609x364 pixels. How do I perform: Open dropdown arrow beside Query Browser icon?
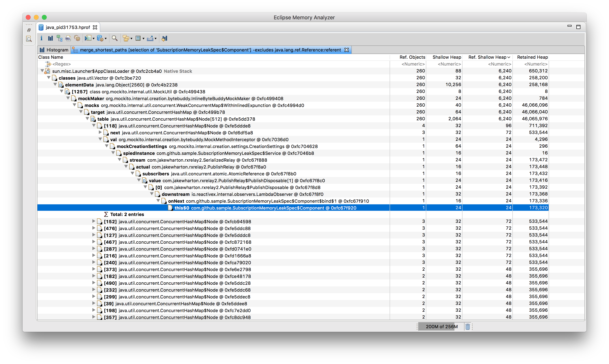tap(105, 39)
